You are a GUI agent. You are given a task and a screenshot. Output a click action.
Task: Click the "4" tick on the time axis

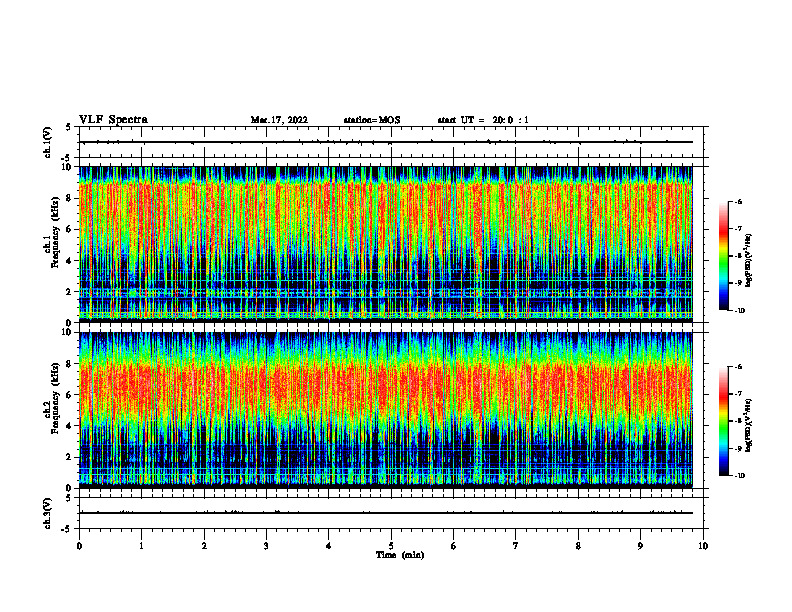(329, 546)
